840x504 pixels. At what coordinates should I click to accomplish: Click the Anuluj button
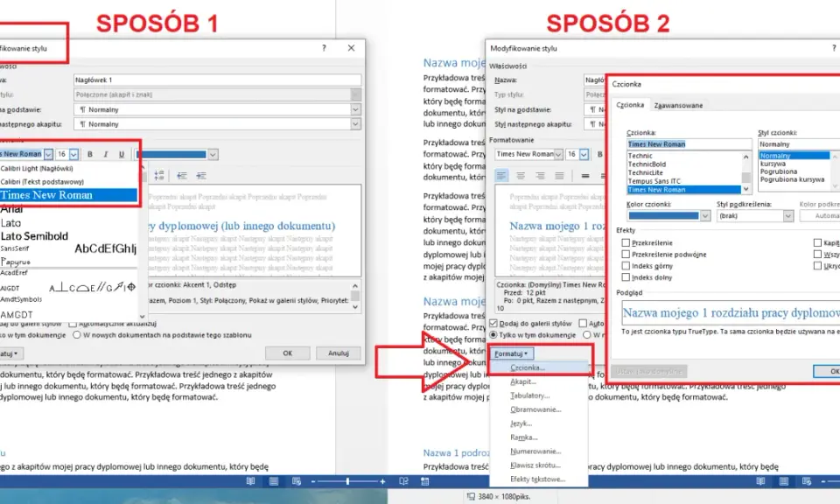pyautogui.click(x=338, y=353)
